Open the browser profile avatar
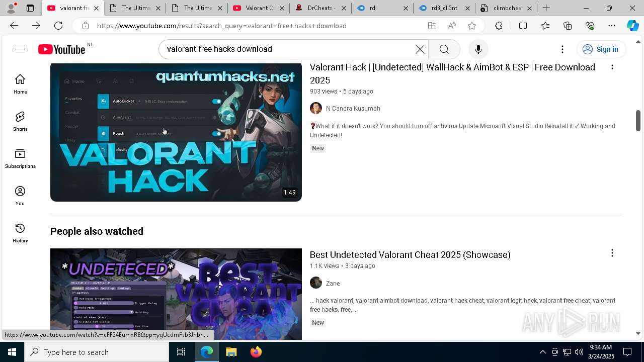644x362 pixels. [11, 8]
